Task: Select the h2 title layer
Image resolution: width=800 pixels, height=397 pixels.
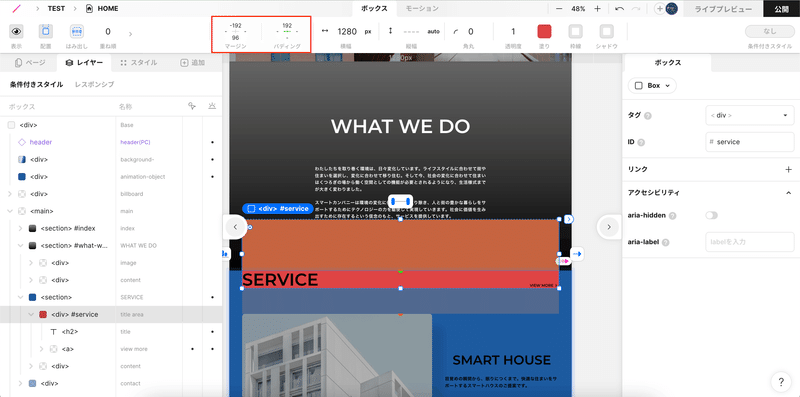Action: click(x=70, y=332)
